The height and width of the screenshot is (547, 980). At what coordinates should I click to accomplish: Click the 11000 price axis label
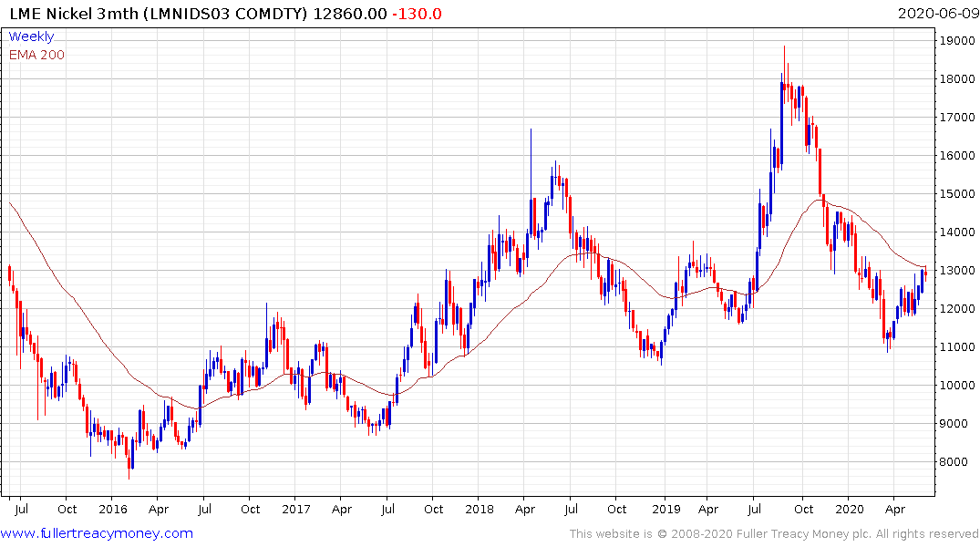click(x=957, y=347)
